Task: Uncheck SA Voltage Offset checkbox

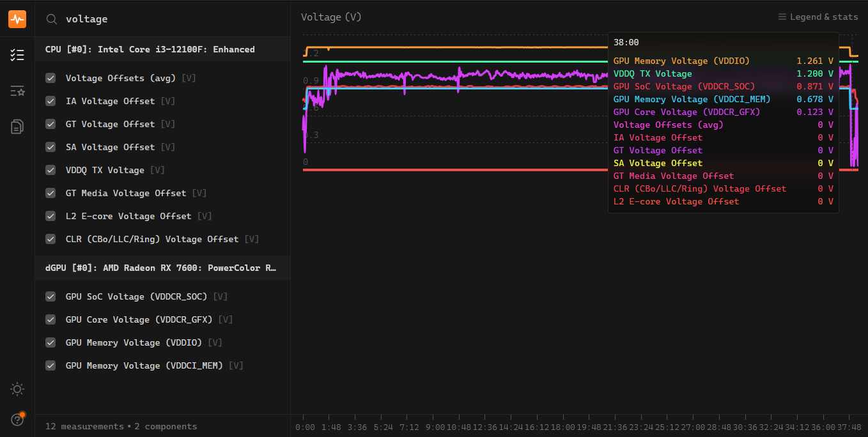Action: click(x=50, y=147)
